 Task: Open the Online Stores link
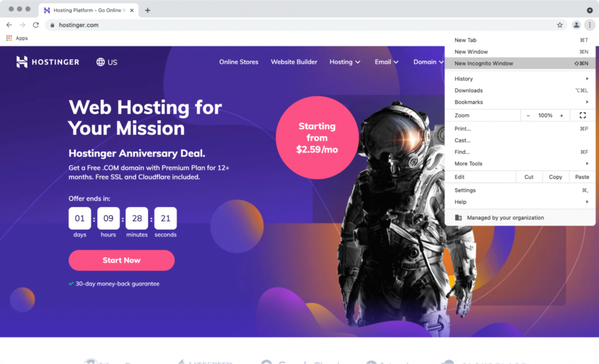(x=239, y=61)
